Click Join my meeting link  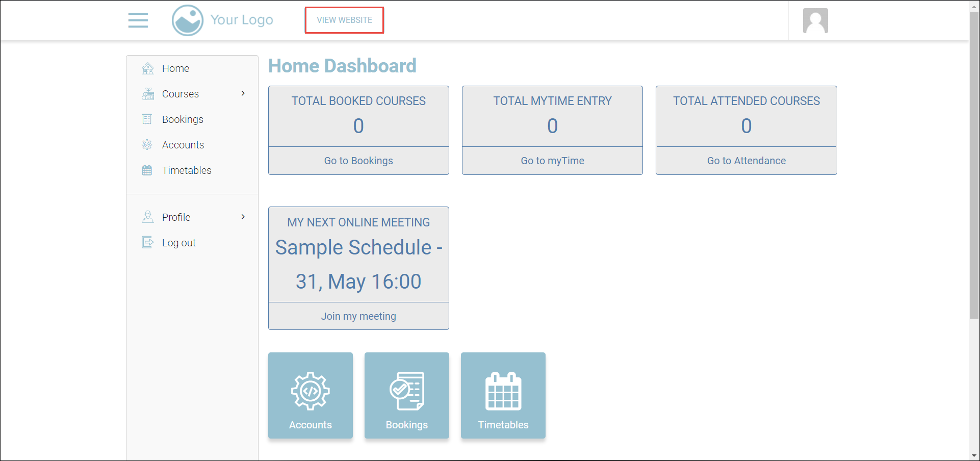click(x=358, y=316)
